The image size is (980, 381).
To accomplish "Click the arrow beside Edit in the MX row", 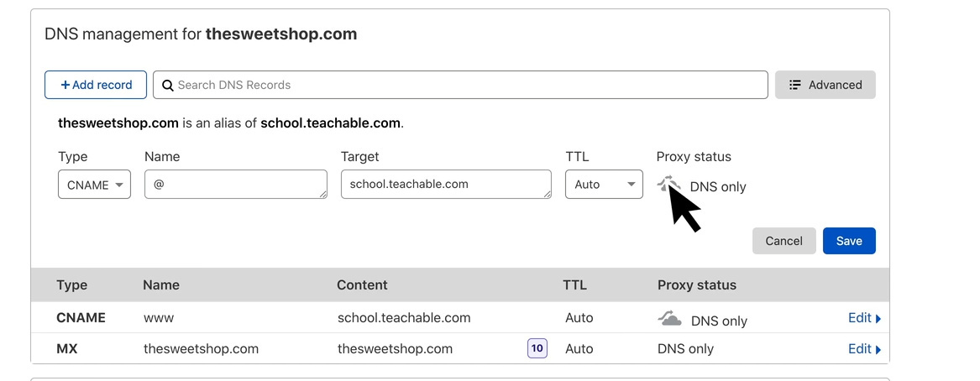I will point(878,349).
